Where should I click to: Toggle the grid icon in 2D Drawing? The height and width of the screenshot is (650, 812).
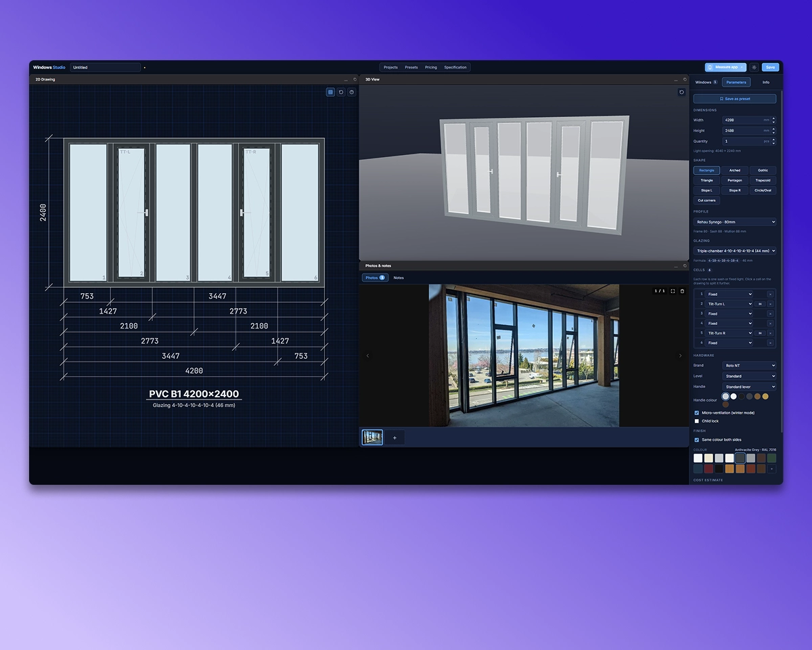click(x=330, y=92)
